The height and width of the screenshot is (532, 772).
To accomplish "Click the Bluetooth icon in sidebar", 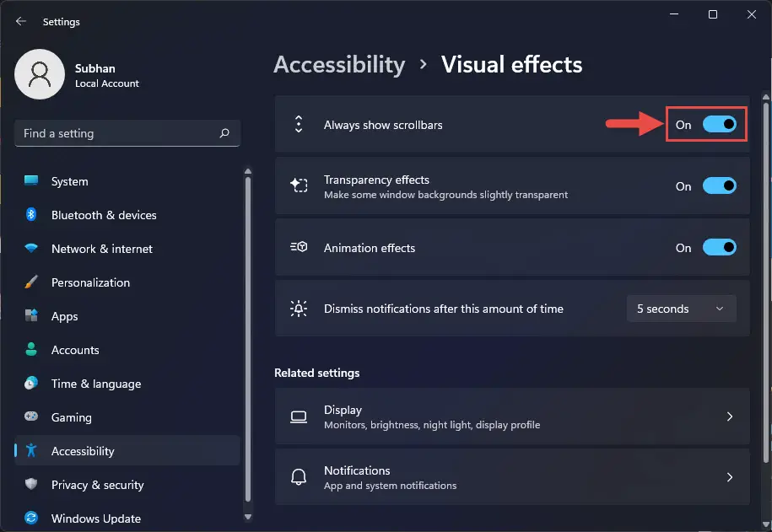I will click(31, 215).
